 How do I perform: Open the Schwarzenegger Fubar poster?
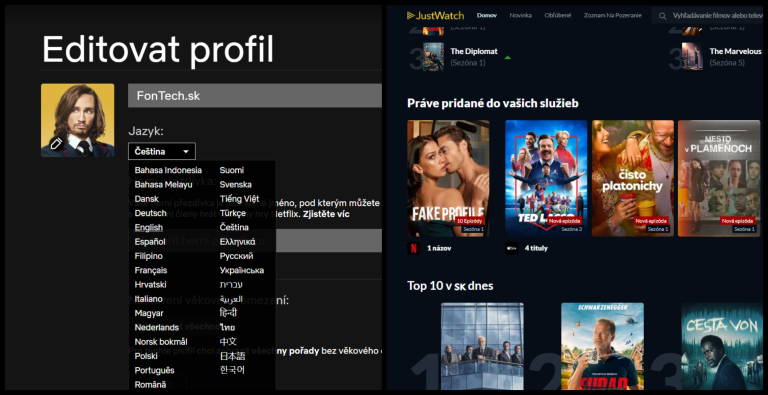(602, 346)
